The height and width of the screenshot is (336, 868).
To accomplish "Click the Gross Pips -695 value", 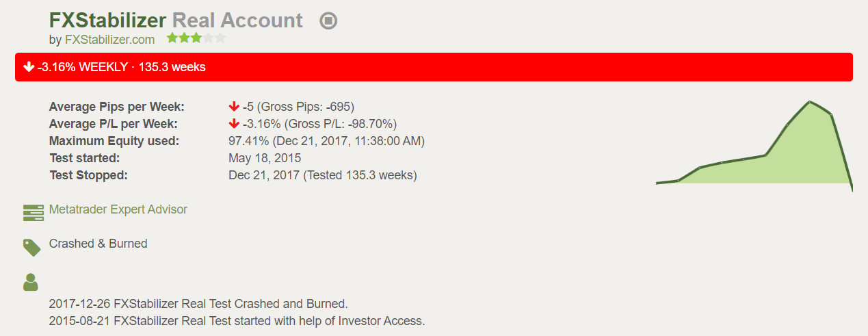I will pos(306,107).
